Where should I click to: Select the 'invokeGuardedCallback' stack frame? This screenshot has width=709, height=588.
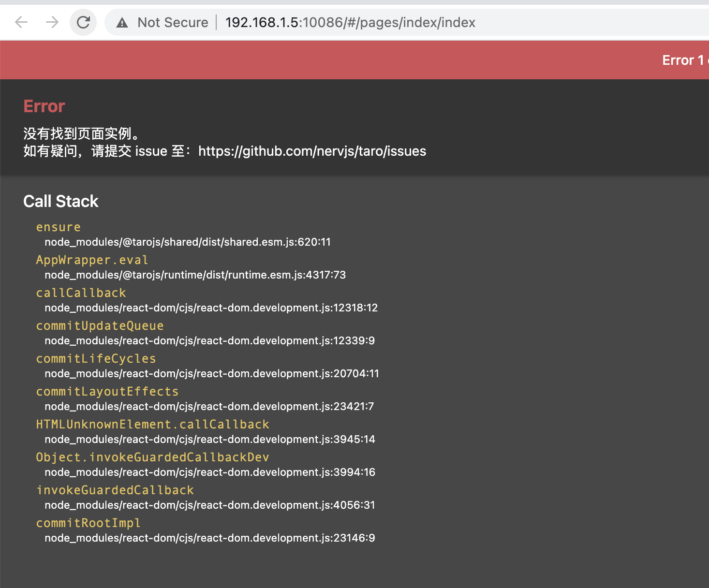115,490
